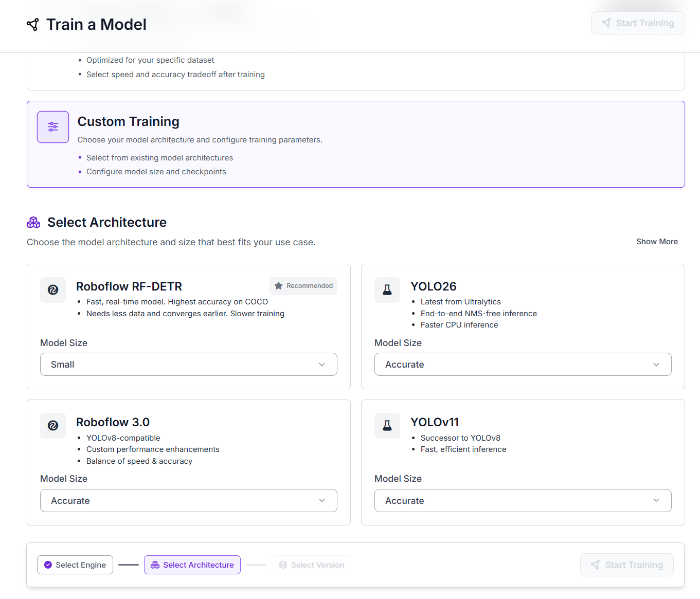Click the checkmark icon on Select Engine step
Viewport: 700px width, 599px height.
coord(48,565)
